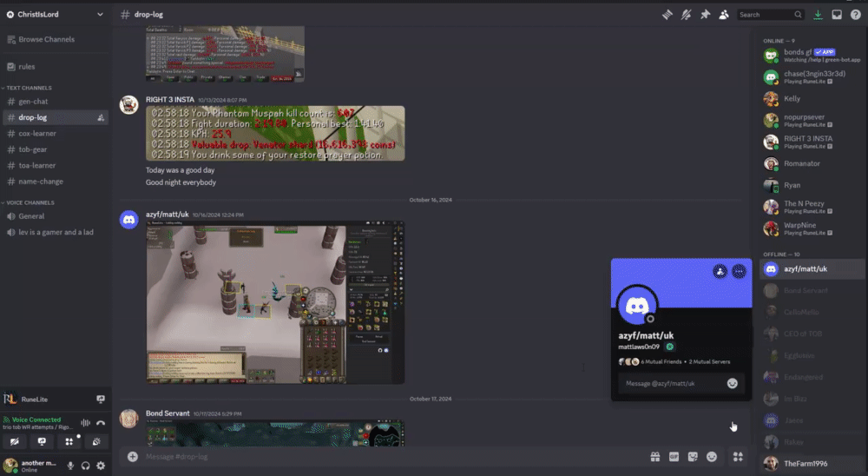This screenshot has height=476, width=868.
Task: Switch to tob-gear channel
Action: click(x=33, y=149)
